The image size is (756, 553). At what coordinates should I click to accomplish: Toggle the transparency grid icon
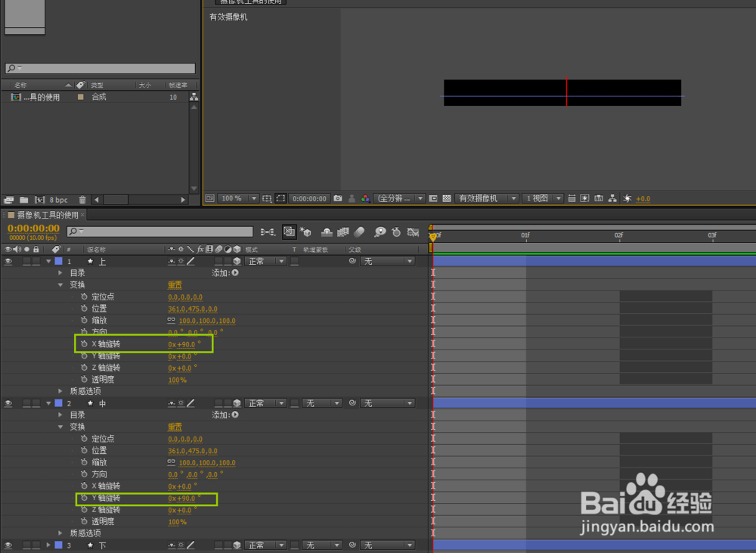pyautogui.click(x=447, y=198)
